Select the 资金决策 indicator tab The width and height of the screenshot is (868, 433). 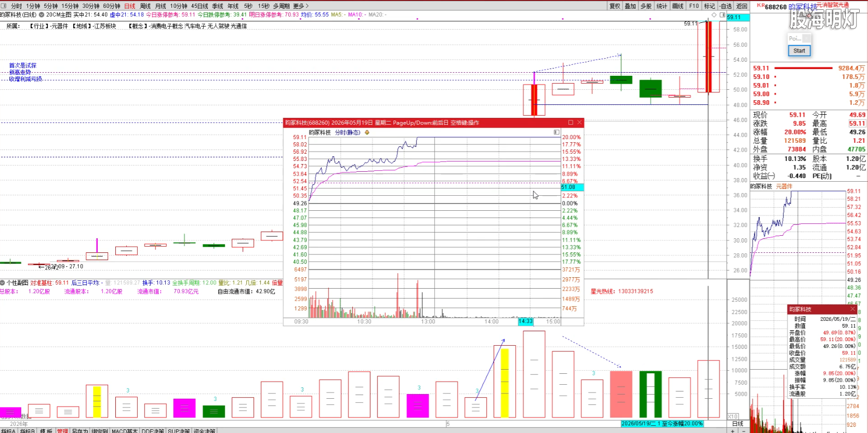(205, 430)
